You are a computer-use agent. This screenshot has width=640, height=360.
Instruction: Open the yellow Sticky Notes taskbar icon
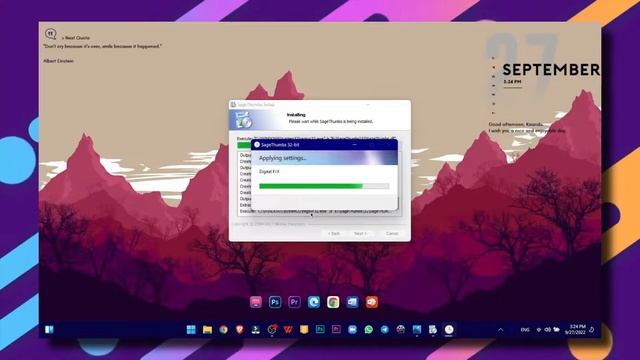click(x=304, y=329)
